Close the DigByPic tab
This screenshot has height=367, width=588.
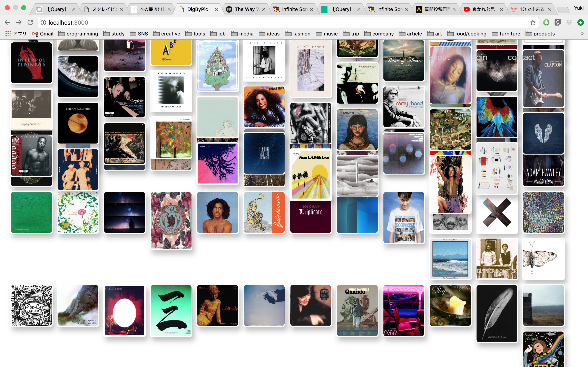216,9
